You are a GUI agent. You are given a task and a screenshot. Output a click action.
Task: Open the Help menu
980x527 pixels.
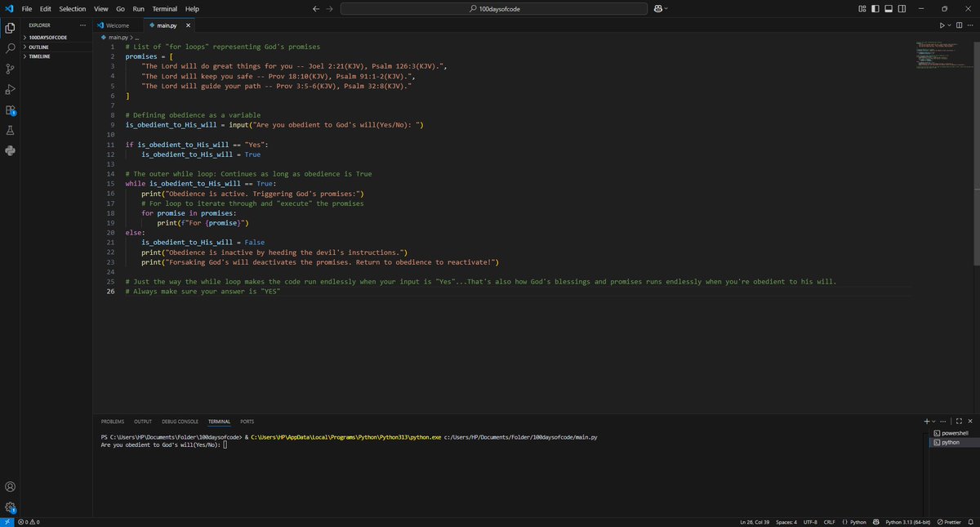click(x=192, y=8)
